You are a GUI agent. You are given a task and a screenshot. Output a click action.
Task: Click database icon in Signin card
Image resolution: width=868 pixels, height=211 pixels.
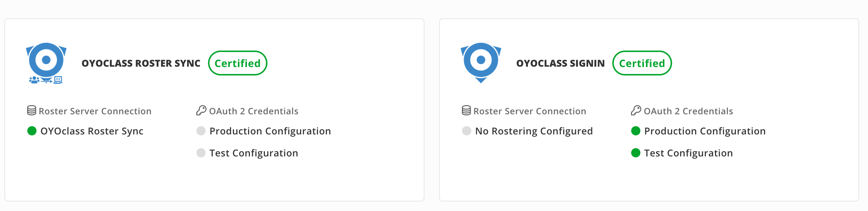tap(466, 110)
